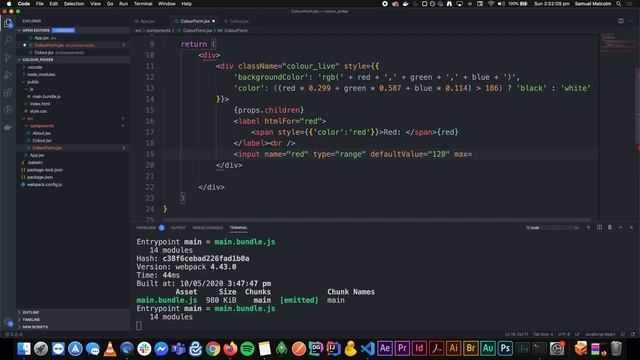Open the Terminal menu in menu bar
The height and width of the screenshot is (360, 640).
[x=143, y=4]
